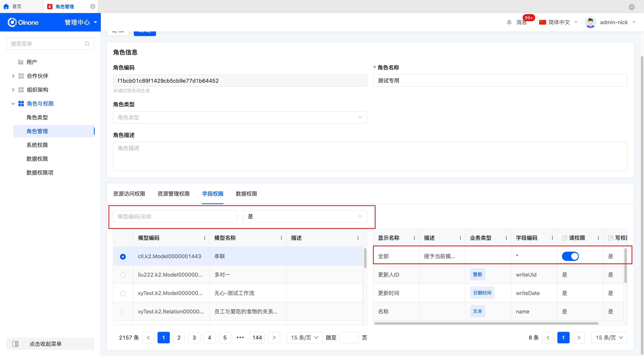Click the 模型编码/名称 filter input
644x356 pixels.
coord(175,216)
